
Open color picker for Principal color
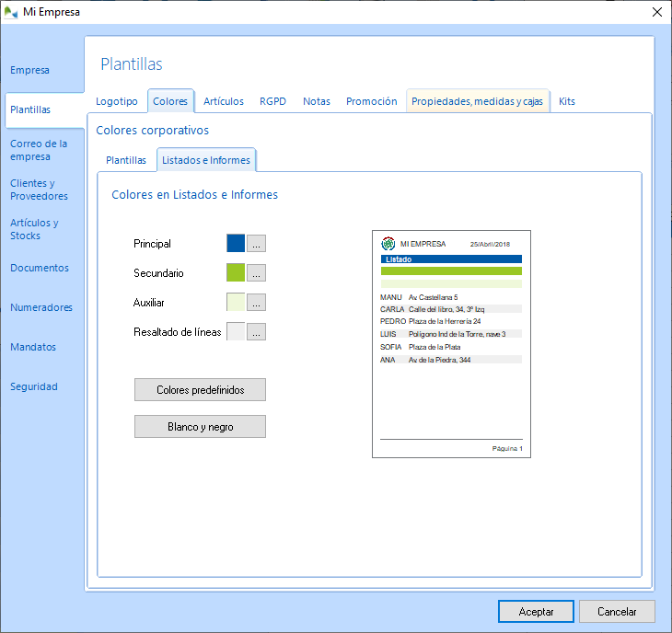point(257,244)
